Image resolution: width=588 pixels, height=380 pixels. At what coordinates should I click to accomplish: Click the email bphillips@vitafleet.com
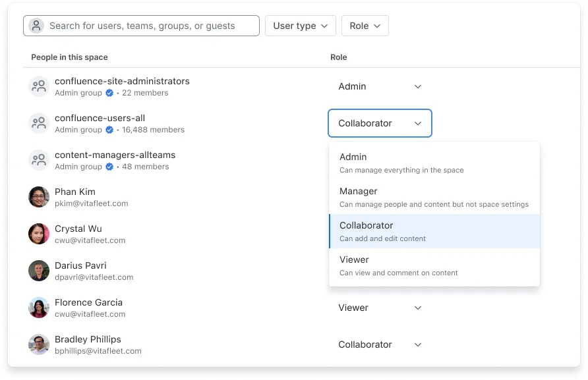[x=98, y=351]
